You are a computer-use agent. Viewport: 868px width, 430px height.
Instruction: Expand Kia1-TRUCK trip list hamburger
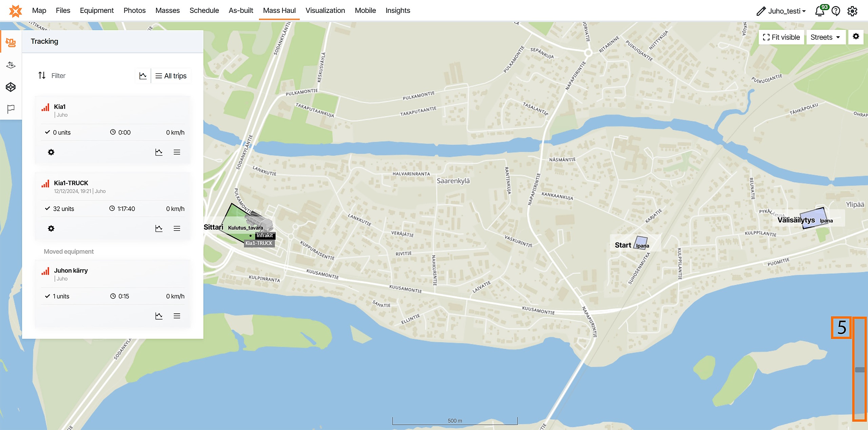(177, 228)
